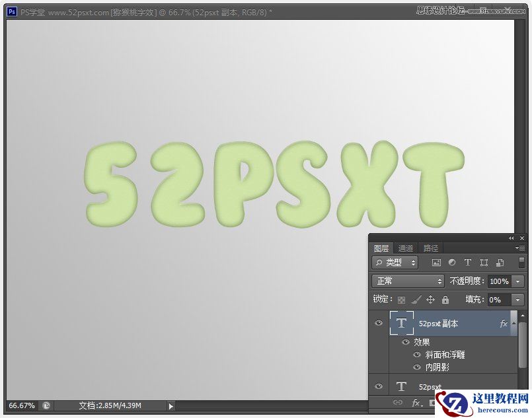Collapse effects list of 52psxt 副本 layer
This screenshot has height=418, width=532.
pos(513,323)
